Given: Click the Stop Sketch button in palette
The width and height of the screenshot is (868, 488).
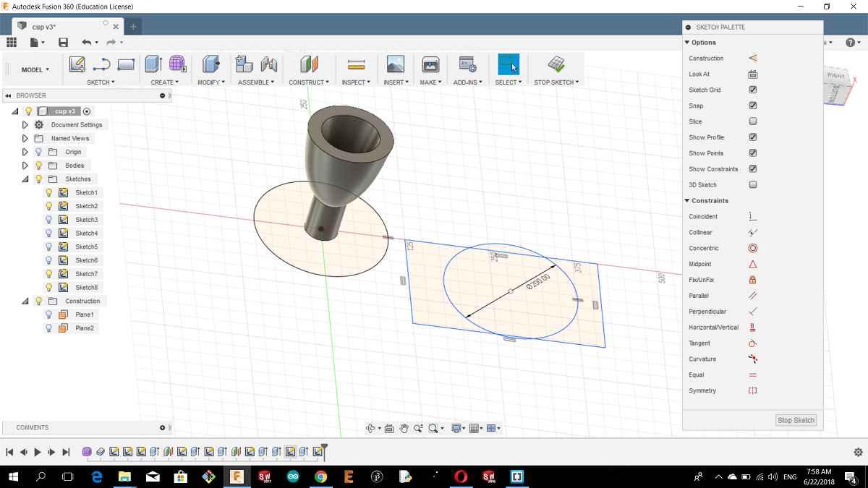Looking at the screenshot, I should click(796, 420).
